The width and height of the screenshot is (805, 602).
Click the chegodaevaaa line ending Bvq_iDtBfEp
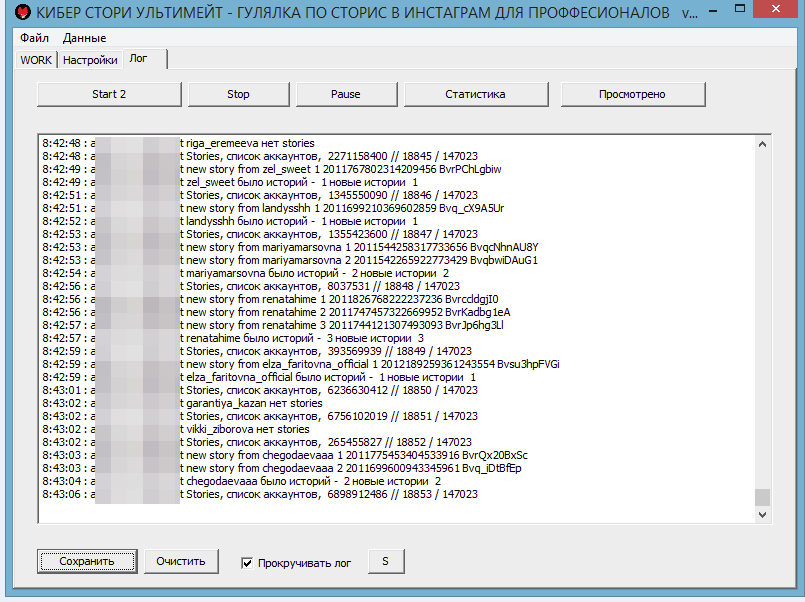click(282, 469)
